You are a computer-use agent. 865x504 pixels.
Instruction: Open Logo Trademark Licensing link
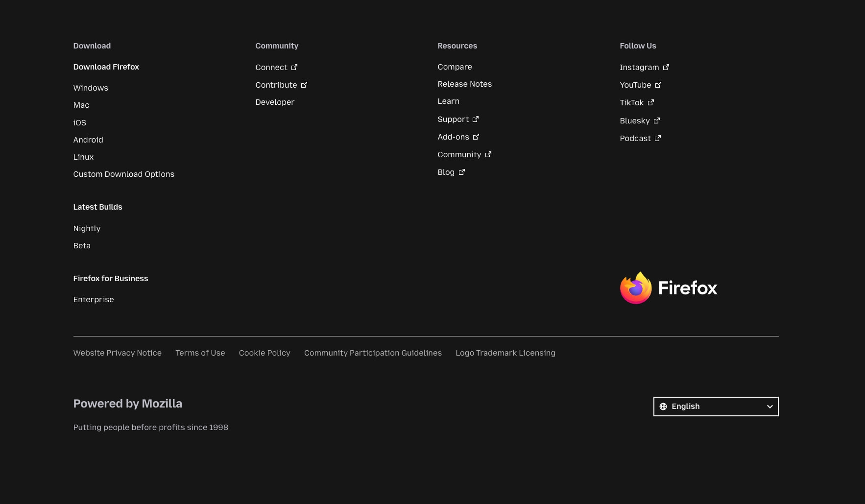(505, 353)
